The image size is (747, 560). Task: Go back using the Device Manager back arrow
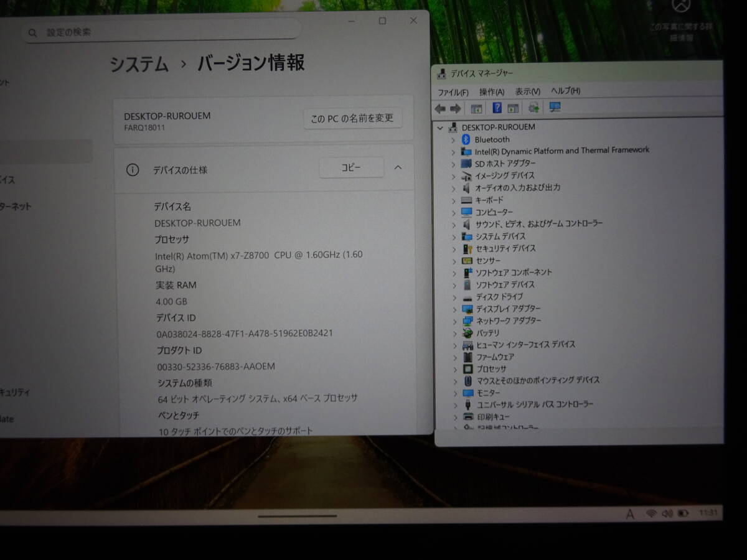pos(440,109)
